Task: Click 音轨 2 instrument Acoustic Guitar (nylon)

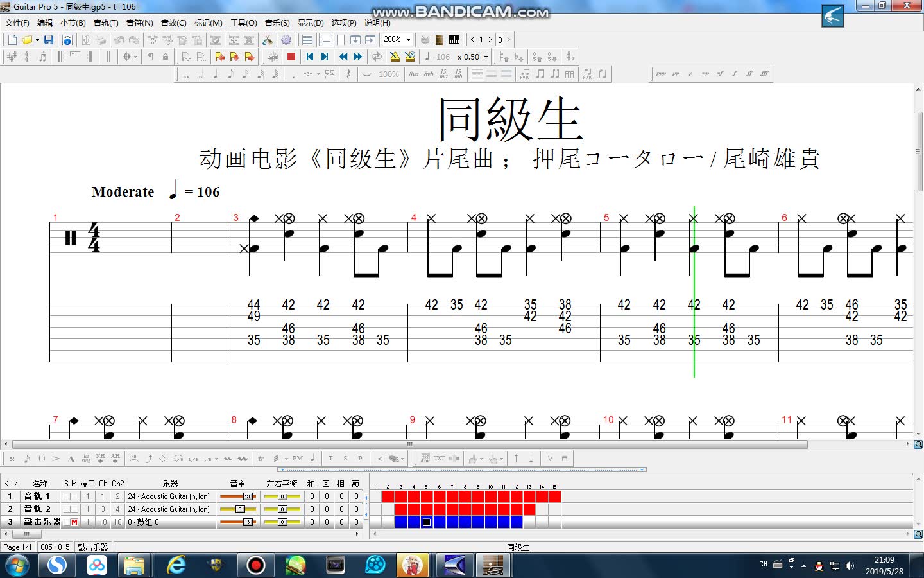Action: coord(169,509)
